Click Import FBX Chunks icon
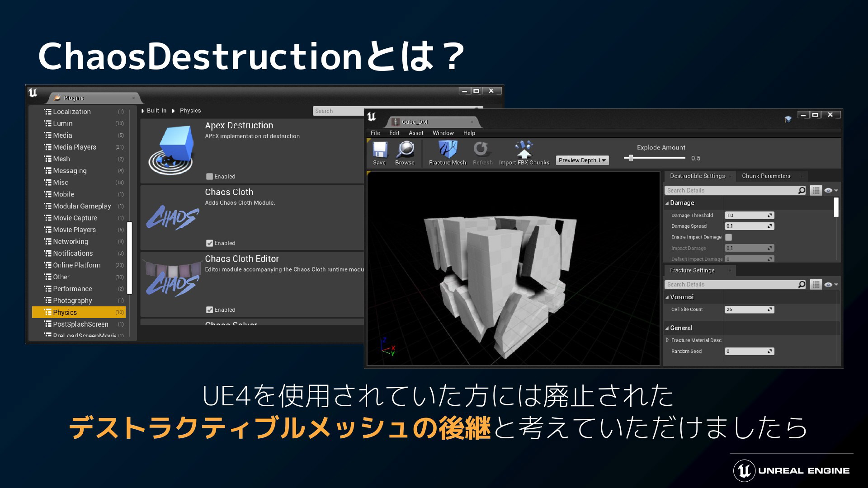The height and width of the screenshot is (488, 868). 524,149
